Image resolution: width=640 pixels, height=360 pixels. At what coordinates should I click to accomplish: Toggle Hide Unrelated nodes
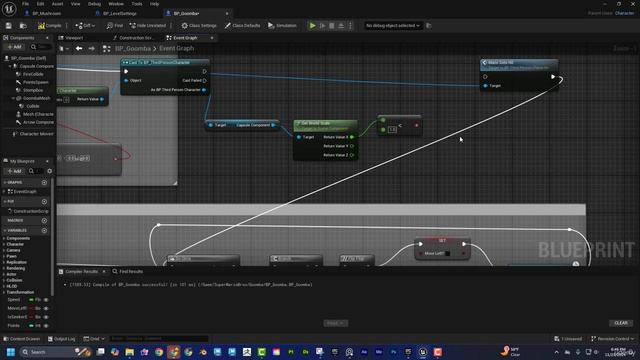click(x=148, y=26)
